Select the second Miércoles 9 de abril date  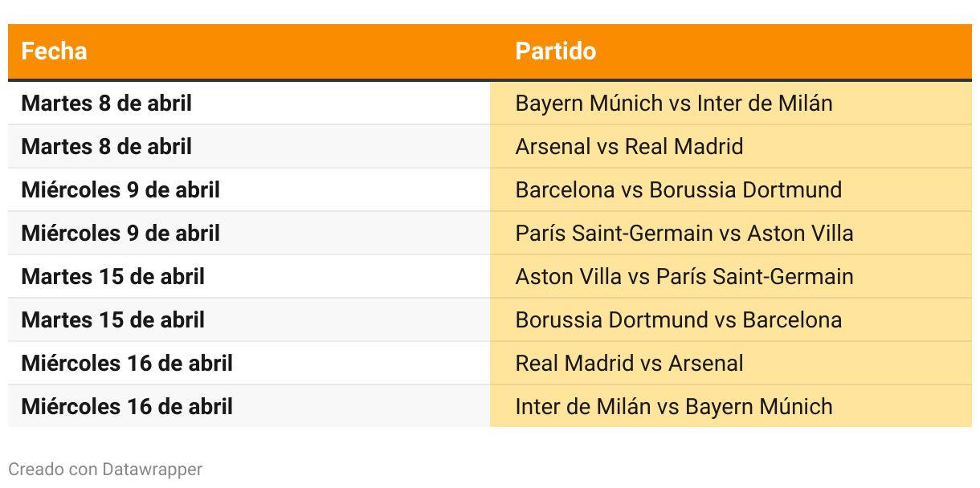point(120,234)
